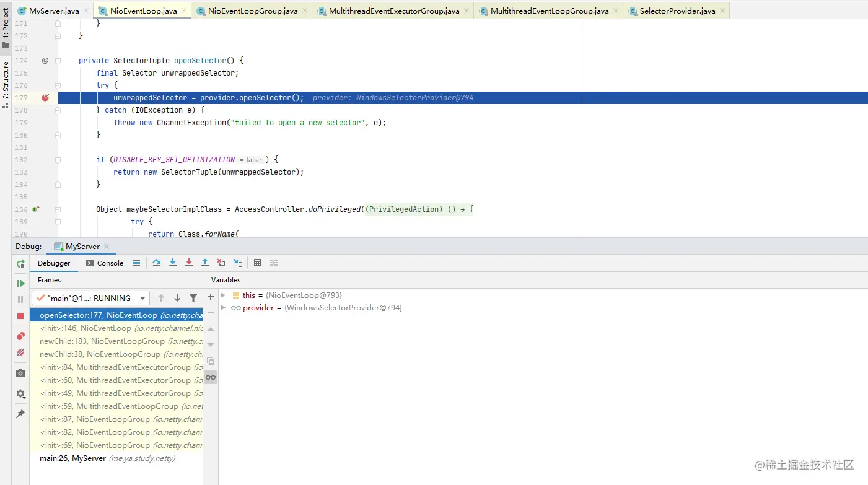This screenshot has height=485, width=868.
Task: Remove the selected watch with the minus icon
Action: [211, 313]
